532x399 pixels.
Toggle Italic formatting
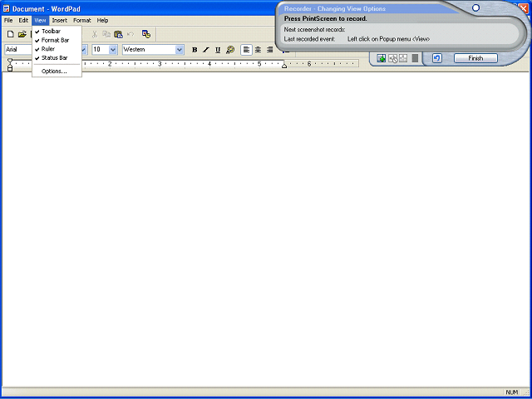206,50
